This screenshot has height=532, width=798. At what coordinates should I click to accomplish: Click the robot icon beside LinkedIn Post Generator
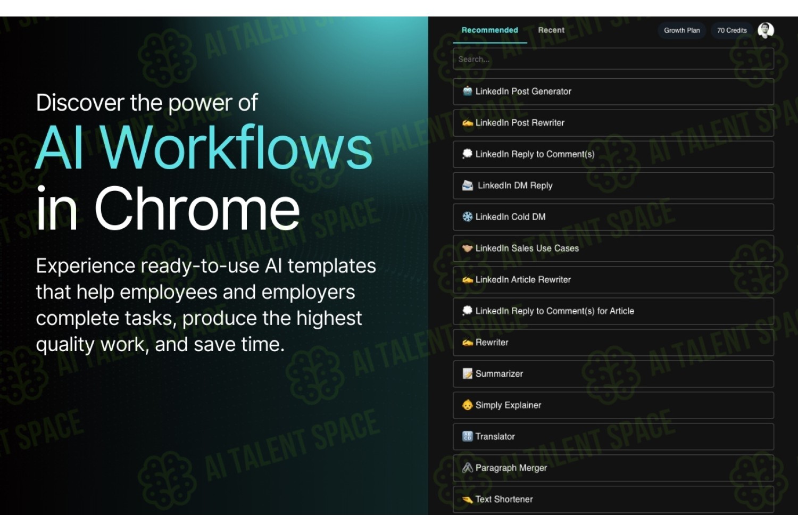pyautogui.click(x=467, y=91)
